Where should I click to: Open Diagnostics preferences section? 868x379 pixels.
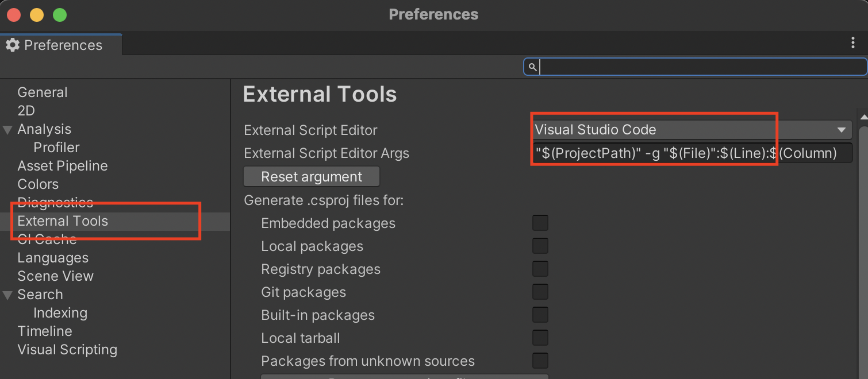point(55,203)
